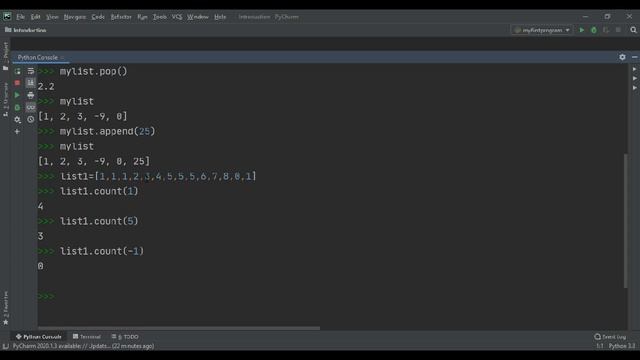
Task: Click the green Execute current statement arrow
Action: coord(17,95)
